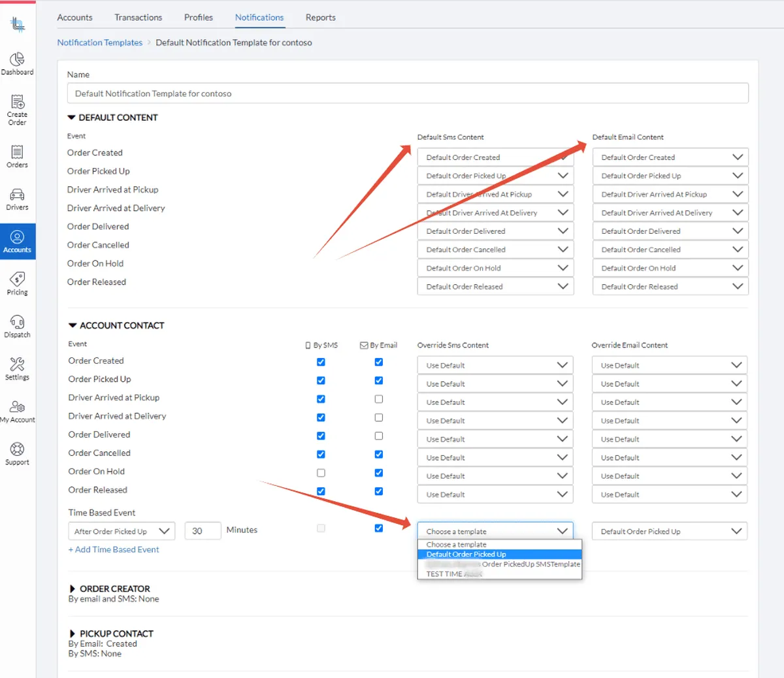
Task: Open the Transactions tab
Action: click(138, 18)
